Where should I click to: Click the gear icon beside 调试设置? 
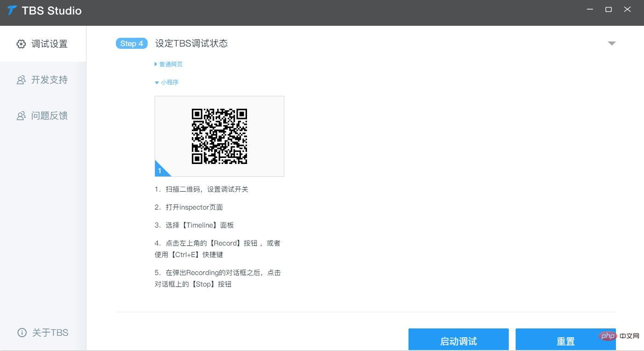click(x=21, y=44)
